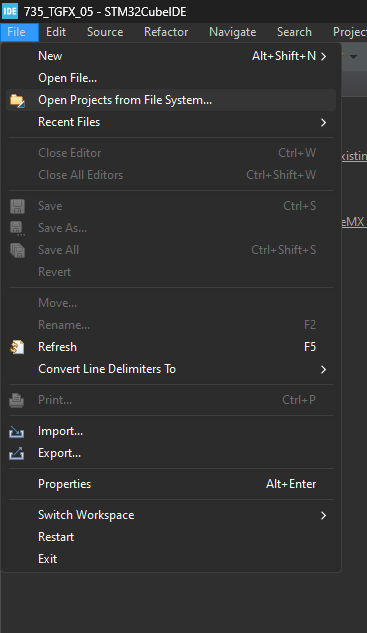This screenshot has width=367, height=633.
Task: Choose Import... from the File menu
Action: (x=171, y=431)
